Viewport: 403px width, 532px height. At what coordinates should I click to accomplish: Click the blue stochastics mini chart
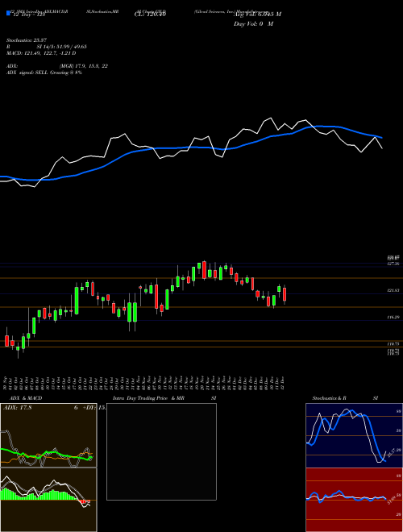tap(354, 435)
